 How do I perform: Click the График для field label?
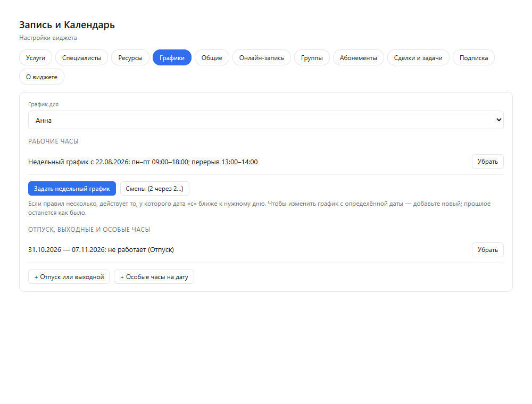tap(44, 104)
